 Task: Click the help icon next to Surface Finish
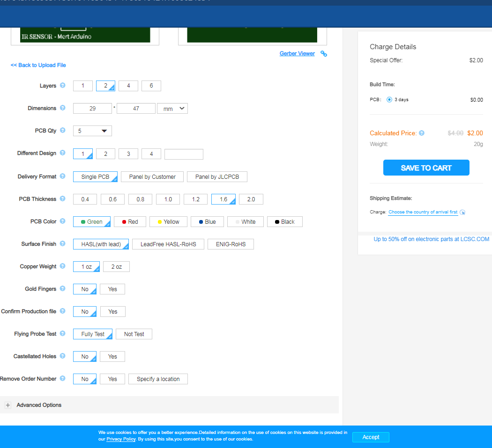pos(63,244)
